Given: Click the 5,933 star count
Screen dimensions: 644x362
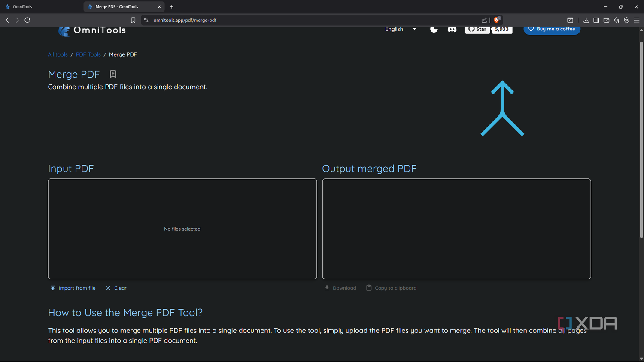Looking at the screenshot, I should pyautogui.click(x=502, y=30).
